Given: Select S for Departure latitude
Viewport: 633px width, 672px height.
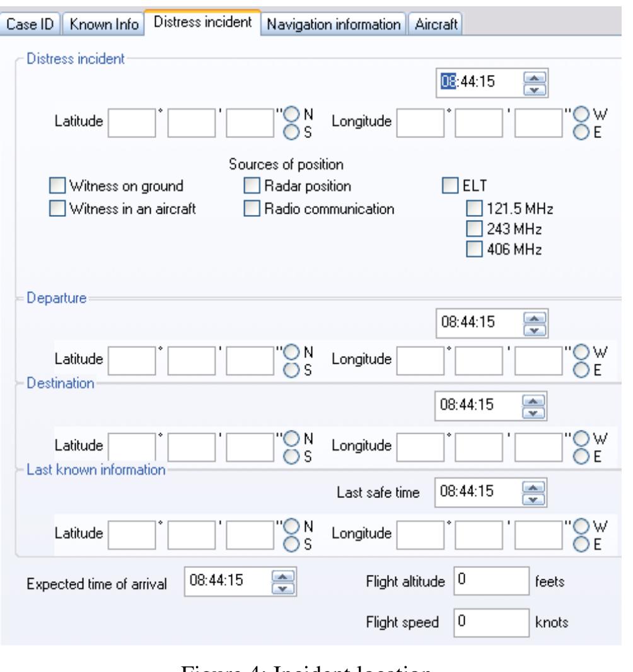Looking at the screenshot, I should (x=290, y=371).
